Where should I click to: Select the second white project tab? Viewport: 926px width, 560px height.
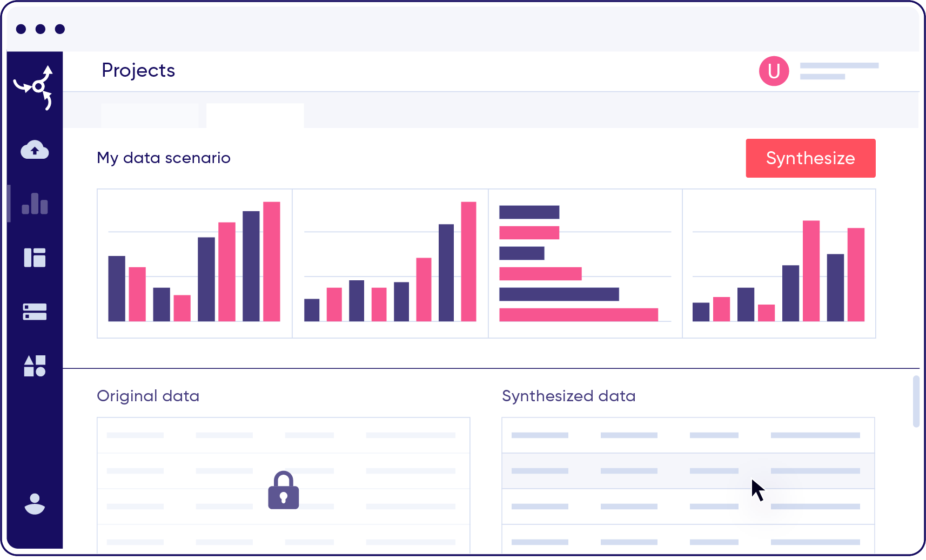click(x=255, y=116)
